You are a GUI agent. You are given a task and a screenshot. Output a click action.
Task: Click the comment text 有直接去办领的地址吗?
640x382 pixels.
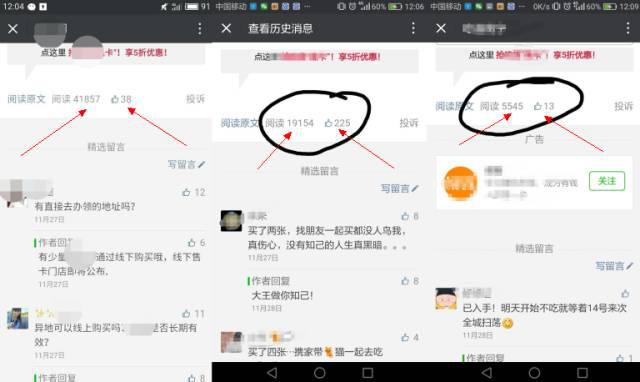tap(85, 207)
